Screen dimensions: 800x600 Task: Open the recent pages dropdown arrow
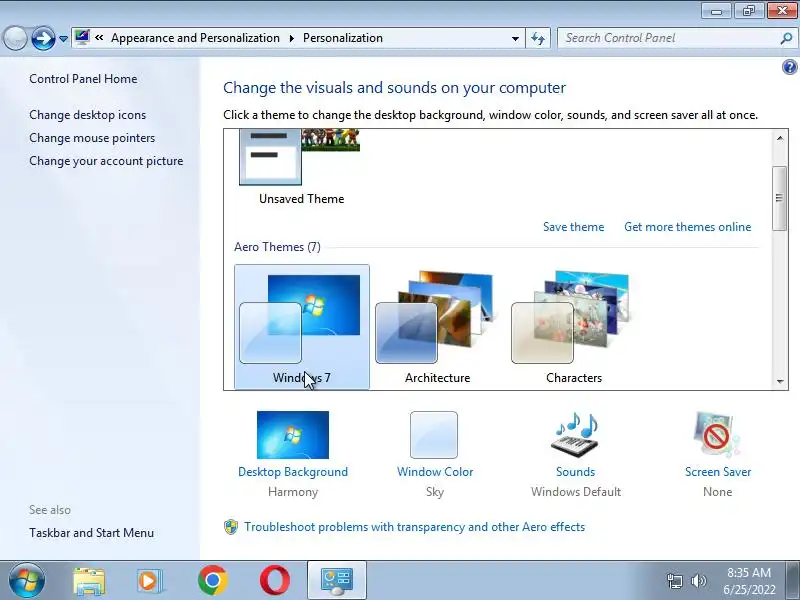[x=63, y=39]
